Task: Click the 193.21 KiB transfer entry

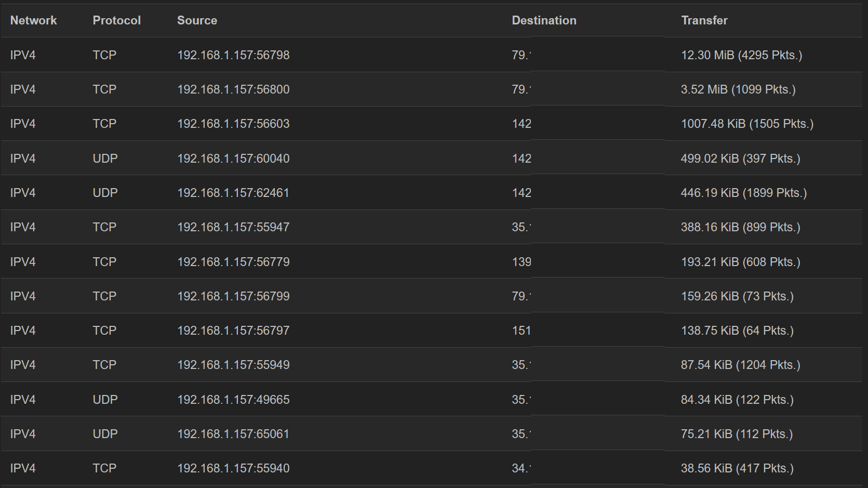Action: (x=740, y=262)
